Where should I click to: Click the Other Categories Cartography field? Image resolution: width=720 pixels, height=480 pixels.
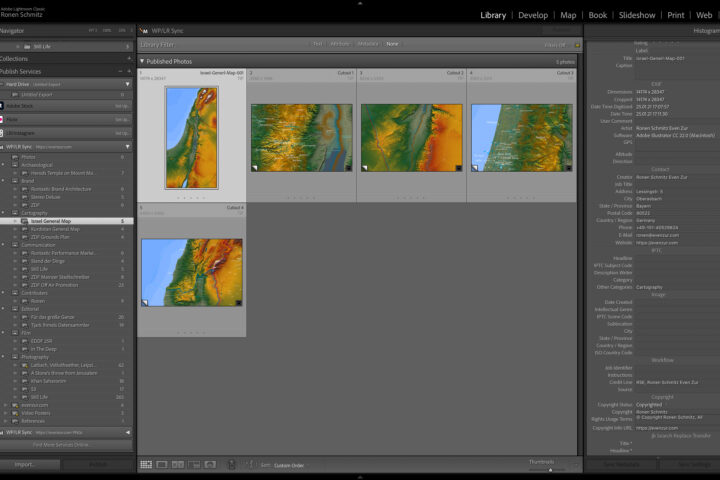click(675, 287)
